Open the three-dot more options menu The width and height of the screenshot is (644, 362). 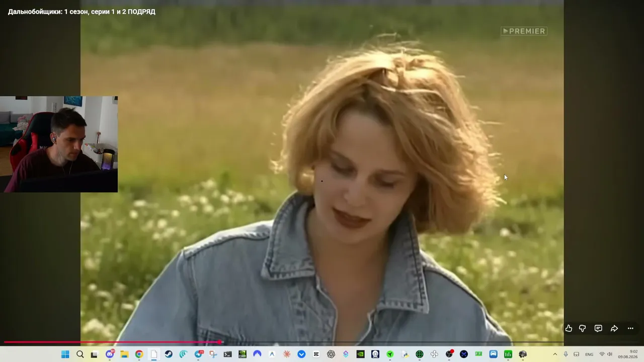click(630, 328)
